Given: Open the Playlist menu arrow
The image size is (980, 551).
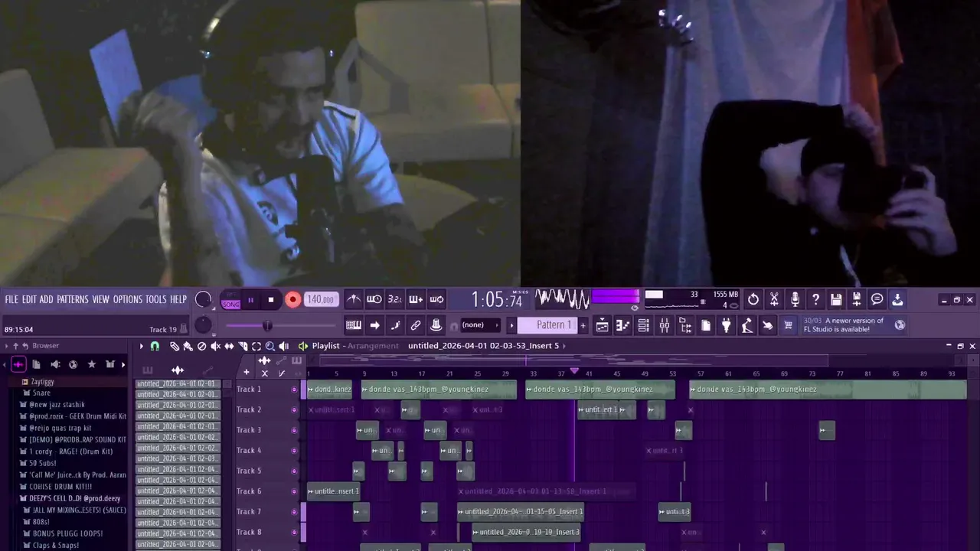Looking at the screenshot, I should (x=141, y=346).
